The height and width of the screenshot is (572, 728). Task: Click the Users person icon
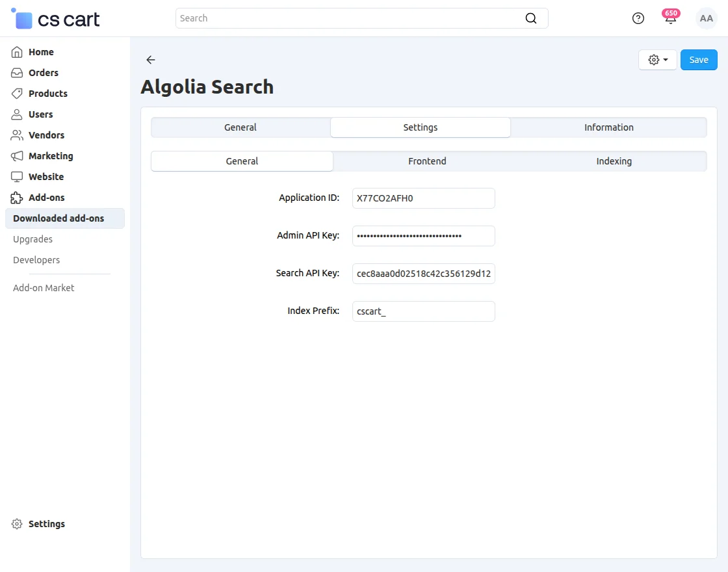tap(16, 114)
